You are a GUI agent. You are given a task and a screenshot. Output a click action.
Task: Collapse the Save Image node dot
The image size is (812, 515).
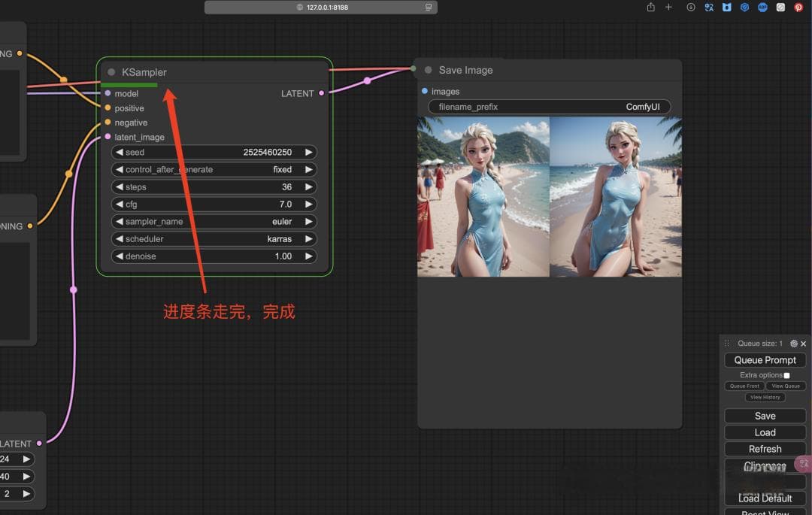(x=428, y=70)
